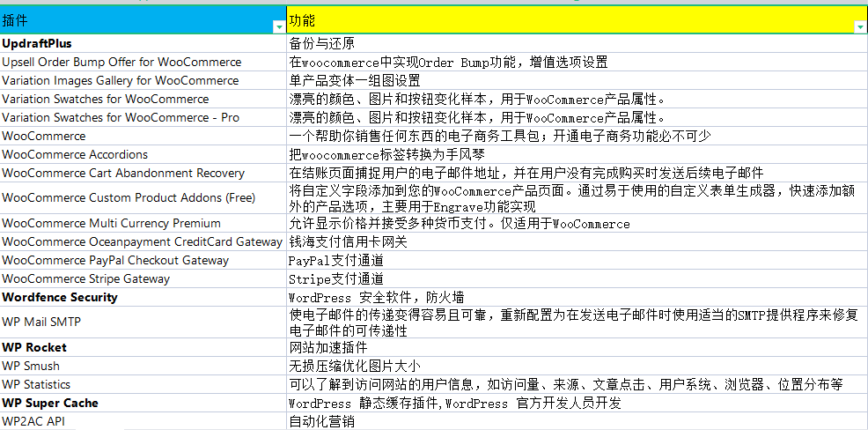Select the WP Mail SMTP cell
Image resolution: width=868 pixels, height=430 pixels.
pyautogui.click(x=143, y=322)
